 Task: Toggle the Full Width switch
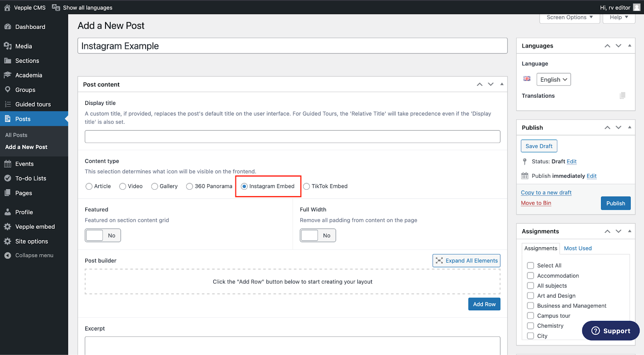pos(318,235)
